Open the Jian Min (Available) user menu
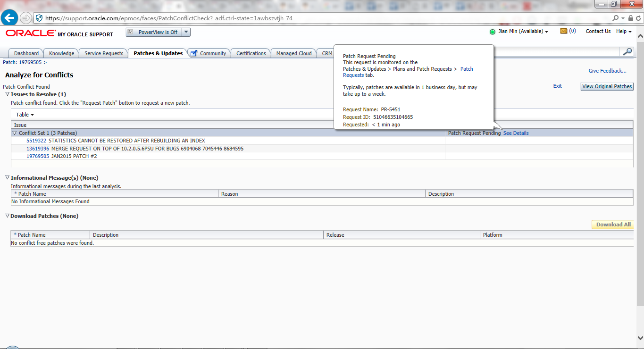 point(523,32)
